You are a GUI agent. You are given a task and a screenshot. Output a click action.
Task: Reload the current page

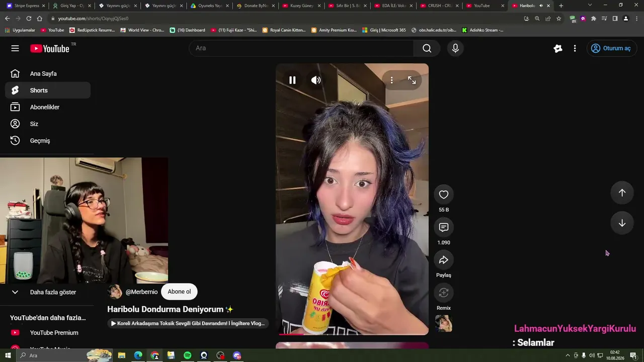pos(29,19)
